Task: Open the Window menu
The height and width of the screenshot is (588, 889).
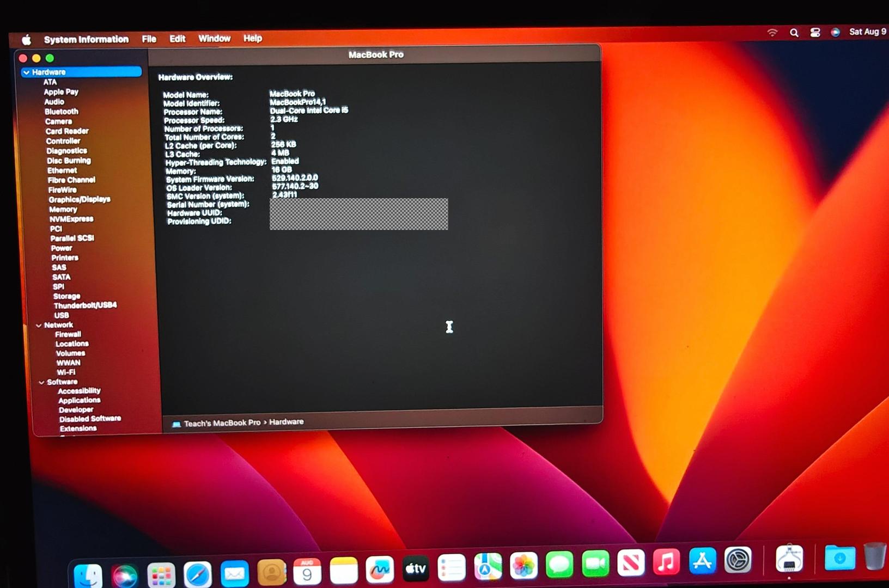Action: pyautogui.click(x=214, y=38)
